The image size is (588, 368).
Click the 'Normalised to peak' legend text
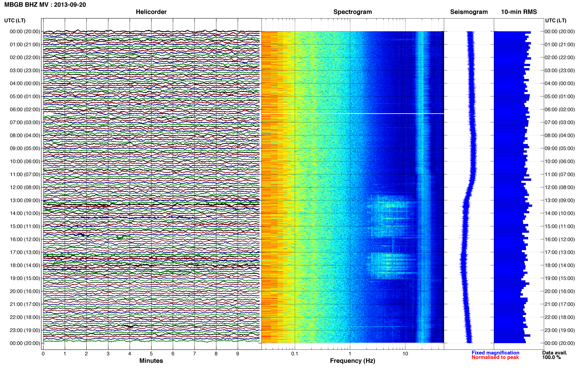click(495, 357)
